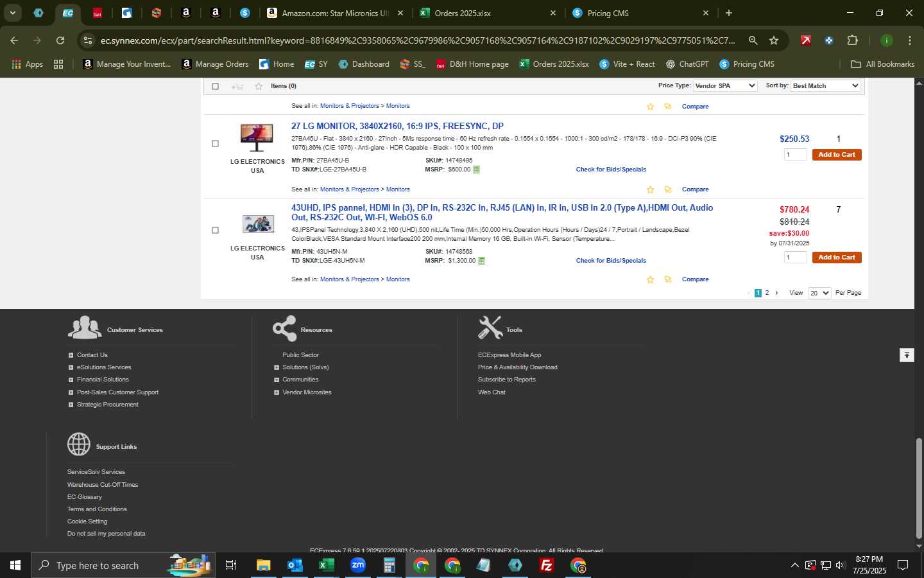Viewport: 924px width, 578px height.
Task: Switch to the Amazon Star Micronics tab
Action: [x=335, y=13]
